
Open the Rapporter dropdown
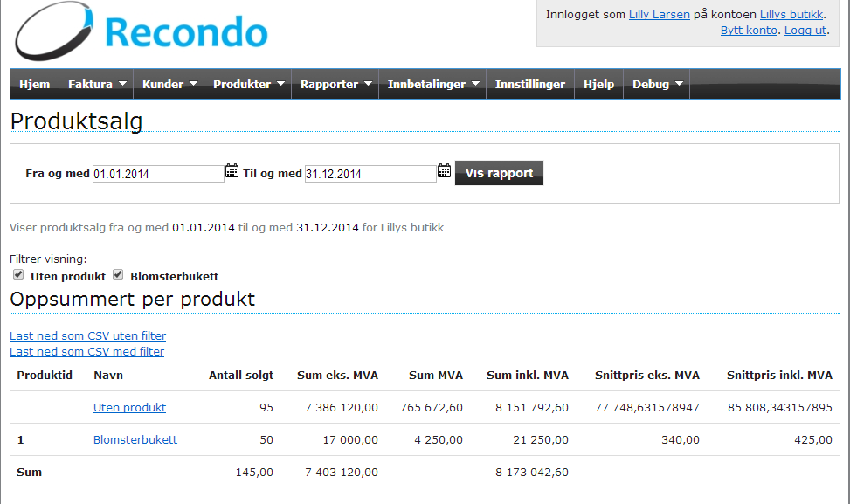pos(336,85)
